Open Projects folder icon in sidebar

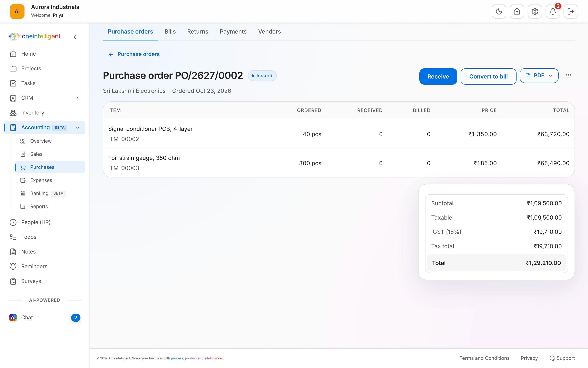click(x=13, y=69)
